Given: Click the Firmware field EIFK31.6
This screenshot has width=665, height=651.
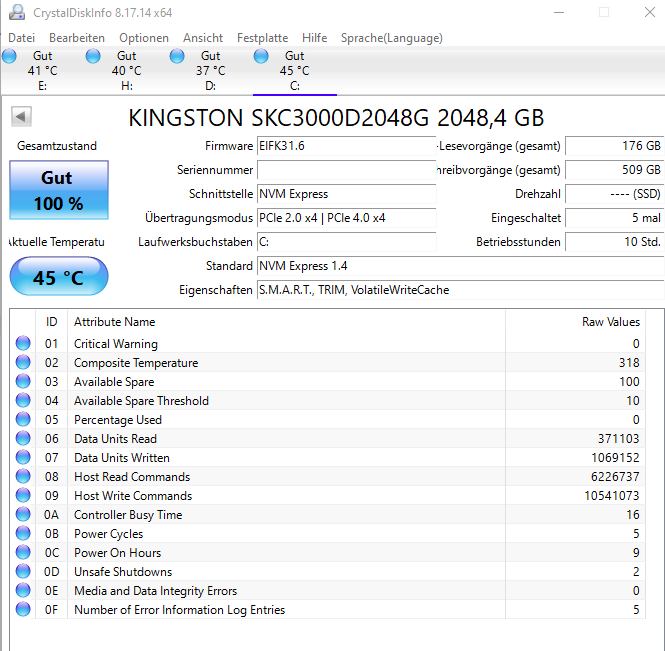Looking at the screenshot, I should tap(346, 146).
